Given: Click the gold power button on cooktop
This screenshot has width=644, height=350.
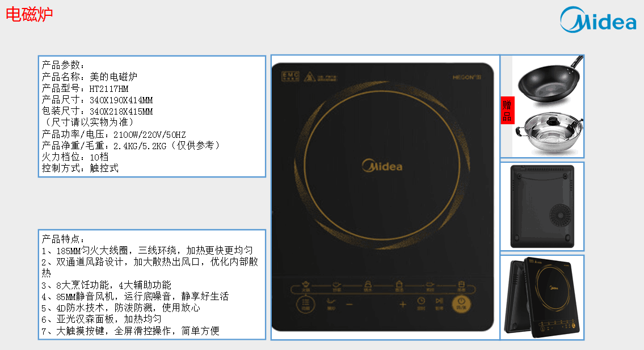Looking at the screenshot, I should tap(461, 304).
